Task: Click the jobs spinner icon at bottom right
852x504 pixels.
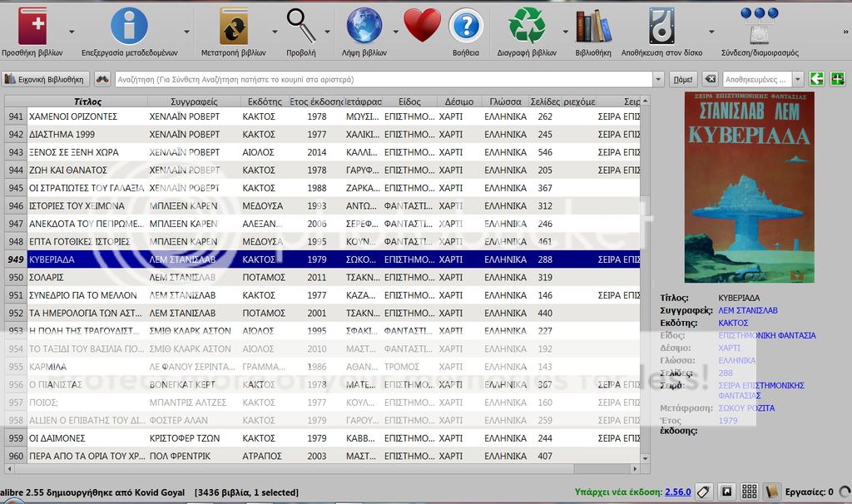Action: 845,492
